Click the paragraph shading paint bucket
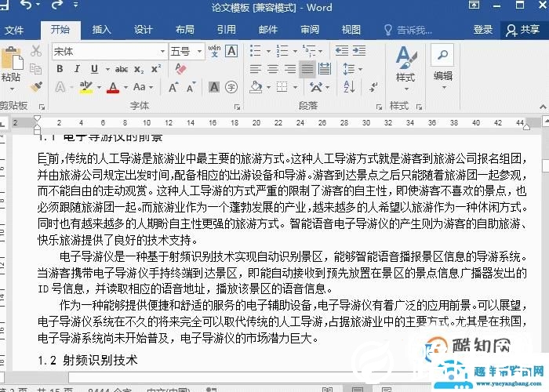This screenshot has width=549, height=392. click(x=256, y=87)
